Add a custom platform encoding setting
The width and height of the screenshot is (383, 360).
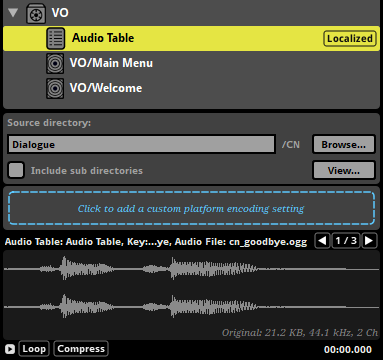click(191, 208)
